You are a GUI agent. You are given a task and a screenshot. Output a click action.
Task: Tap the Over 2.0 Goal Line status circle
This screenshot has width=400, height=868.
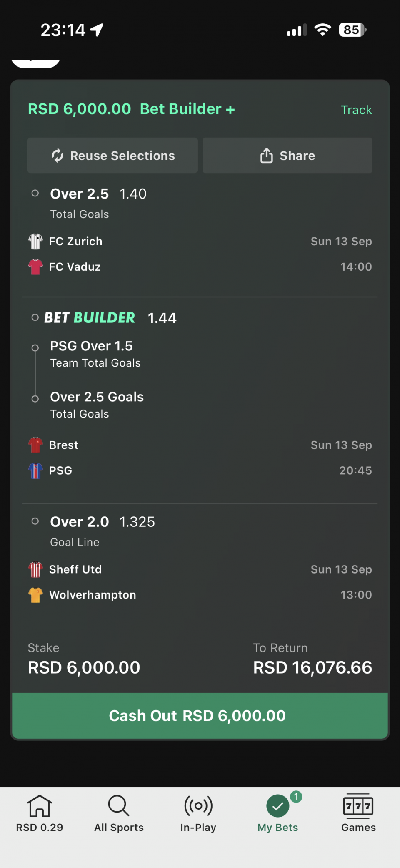pos(35,521)
